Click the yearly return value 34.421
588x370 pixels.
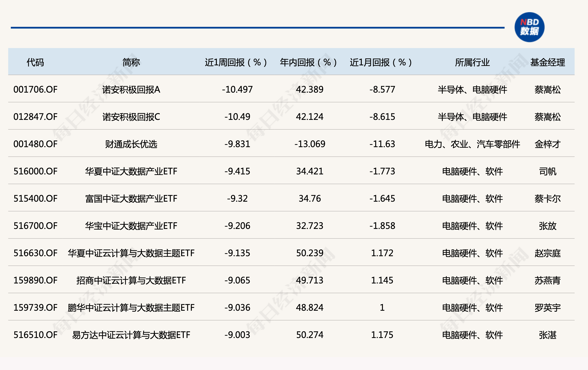coord(310,171)
